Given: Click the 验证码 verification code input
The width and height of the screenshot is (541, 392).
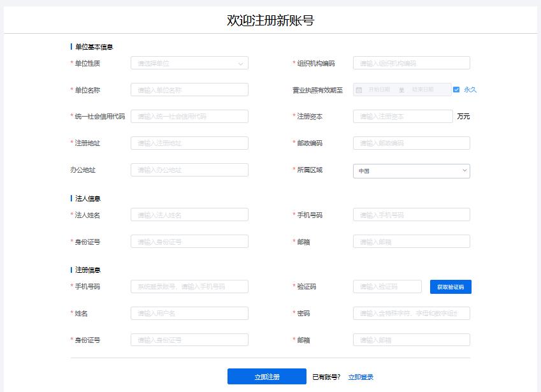Looking at the screenshot, I should click(x=386, y=287).
